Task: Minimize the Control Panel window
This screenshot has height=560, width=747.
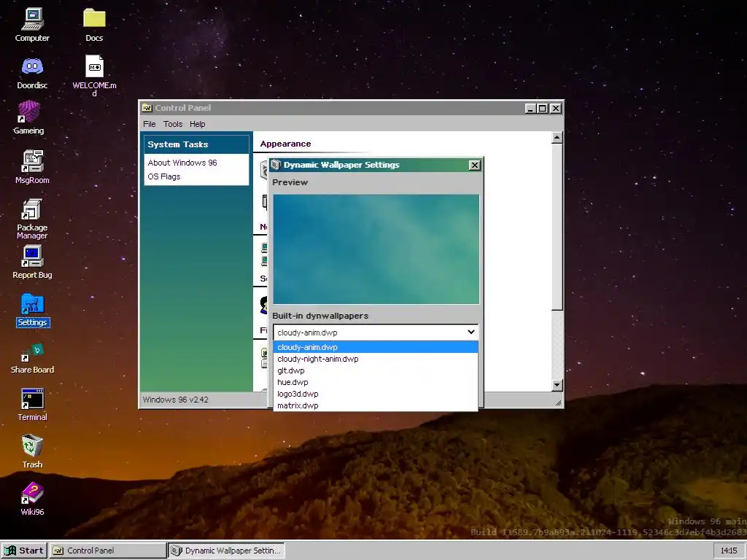Action: 531,109
